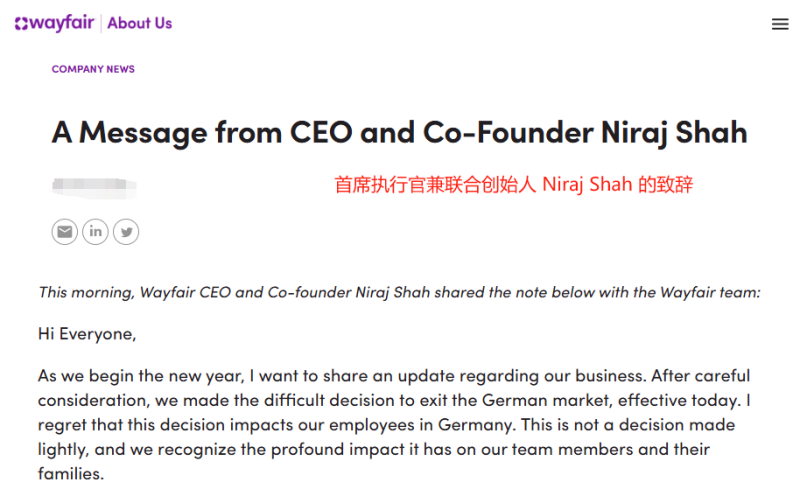This screenshot has width=800, height=489.
Task: Click the red Chinese translation annotation
Action: (x=513, y=184)
